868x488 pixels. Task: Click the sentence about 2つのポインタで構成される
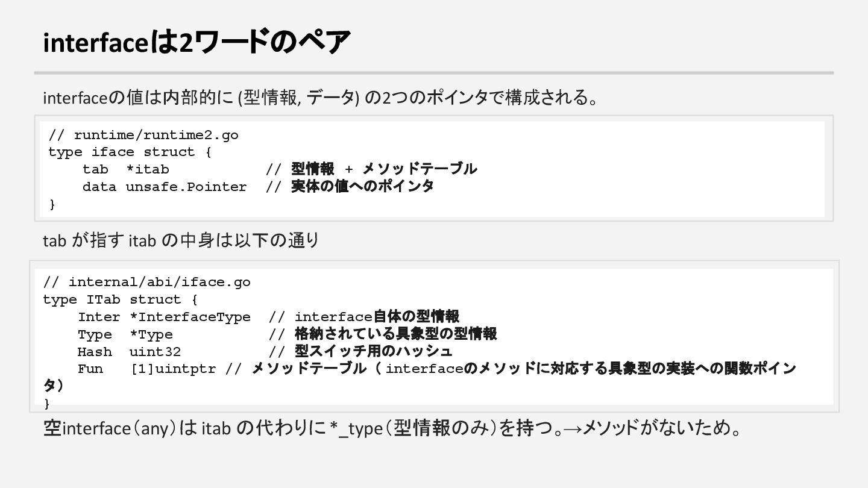tap(320, 97)
